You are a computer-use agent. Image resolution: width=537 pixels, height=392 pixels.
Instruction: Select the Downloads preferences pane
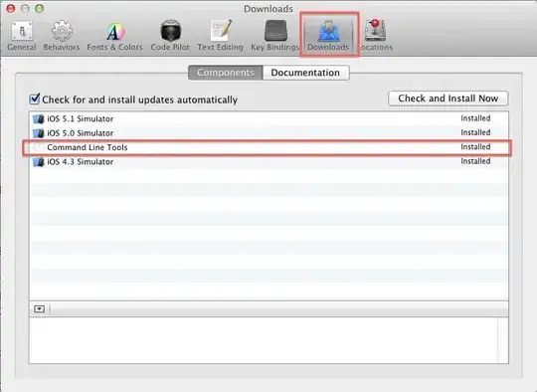click(328, 36)
